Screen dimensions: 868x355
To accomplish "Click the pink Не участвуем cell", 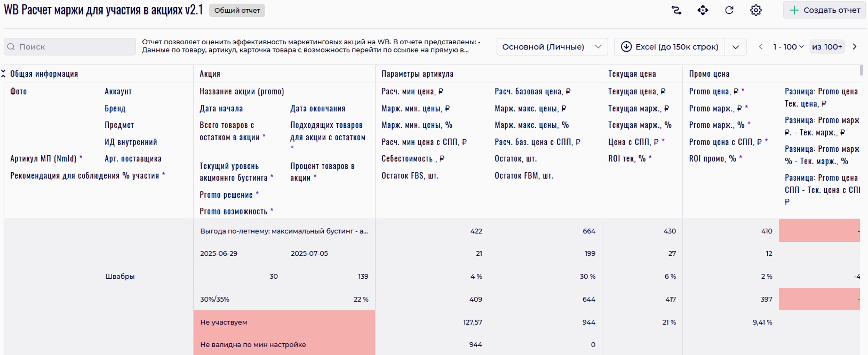I will click(x=284, y=322).
